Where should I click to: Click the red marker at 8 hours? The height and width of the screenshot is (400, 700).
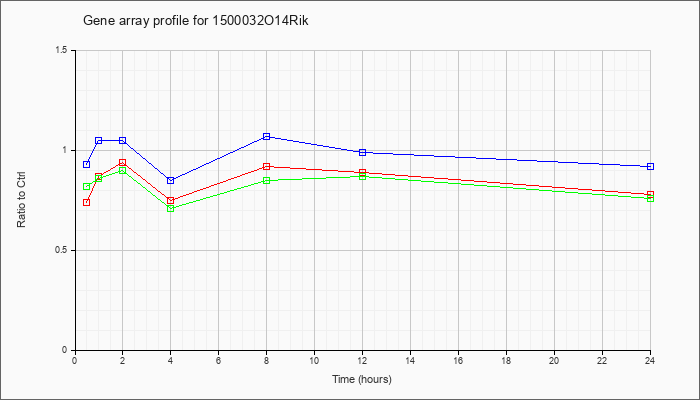(267, 167)
